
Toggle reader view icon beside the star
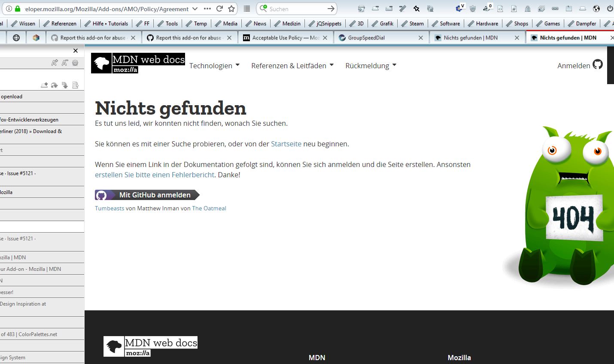click(x=247, y=9)
